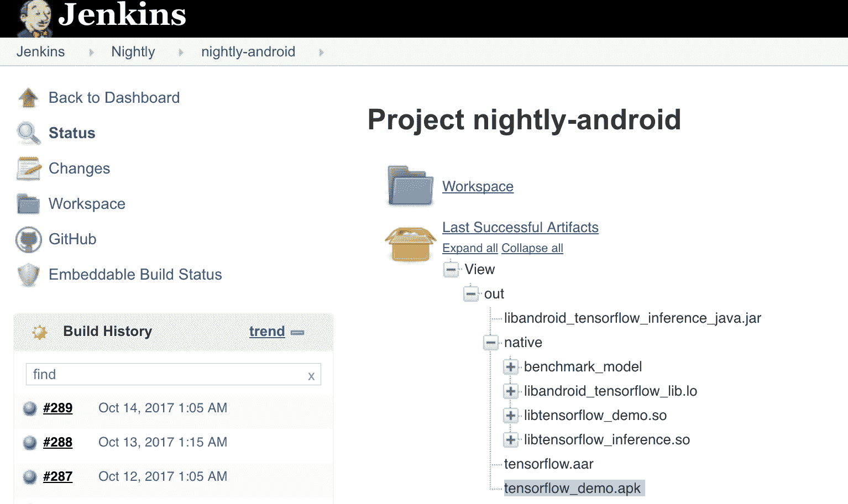The height and width of the screenshot is (504, 848).
Task: Click the libtensorflow_inference.so label
Action: pos(607,440)
